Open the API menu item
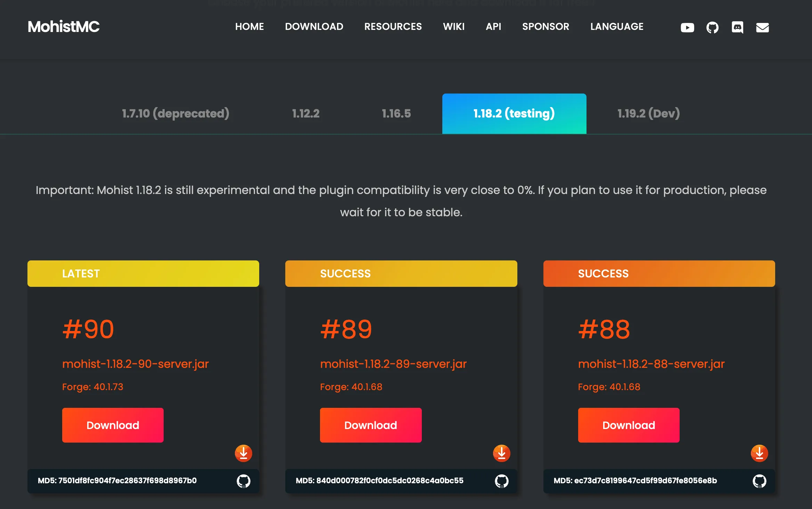Image resolution: width=812 pixels, height=509 pixels. 493,26
